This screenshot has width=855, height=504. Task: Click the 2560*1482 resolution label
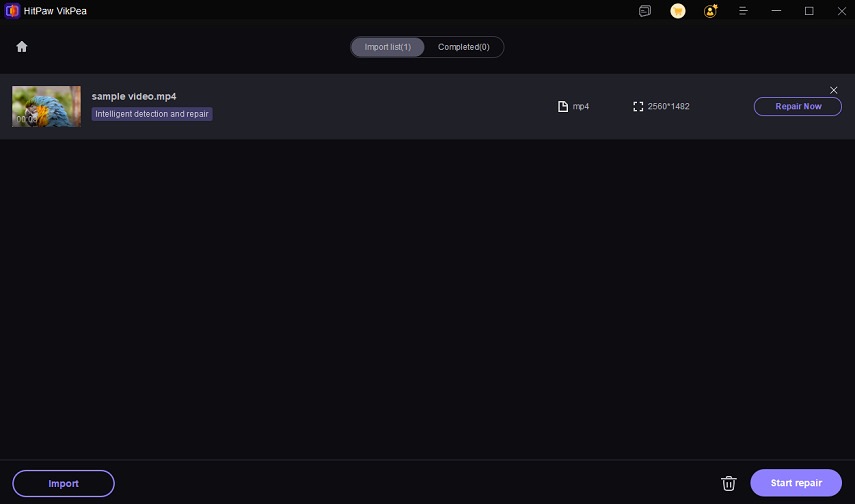point(669,106)
